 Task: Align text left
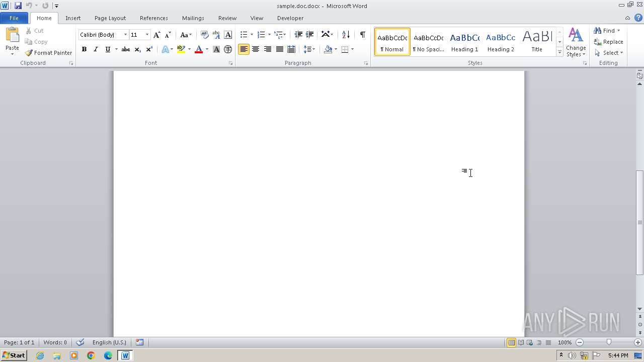pyautogui.click(x=244, y=49)
